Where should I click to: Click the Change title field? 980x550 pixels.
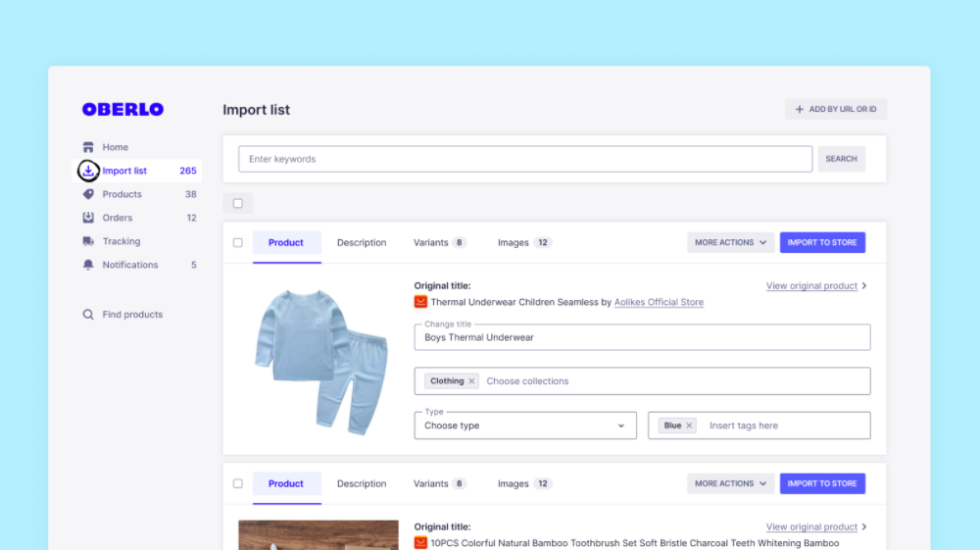click(642, 337)
